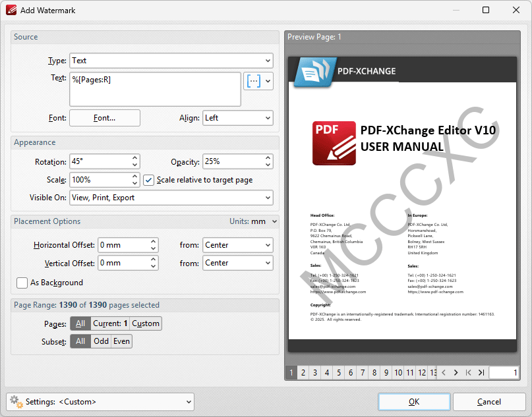Choose Custom page range option
Image resolution: width=532 pixels, height=417 pixels.
click(x=146, y=323)
